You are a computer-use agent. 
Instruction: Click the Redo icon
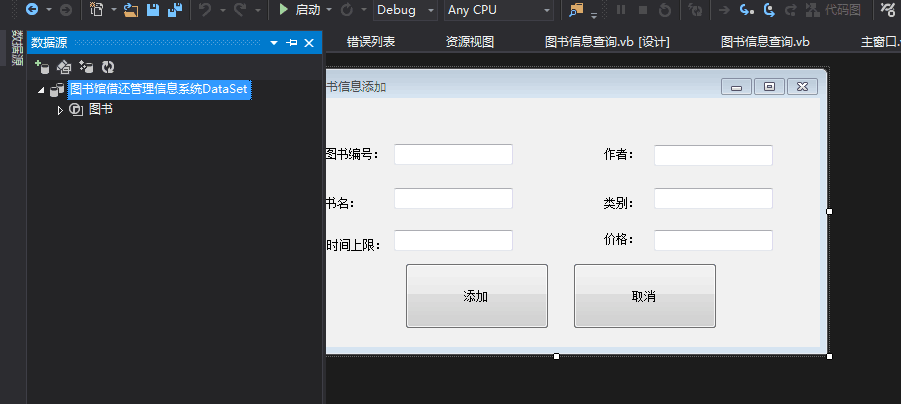[240, 10]
